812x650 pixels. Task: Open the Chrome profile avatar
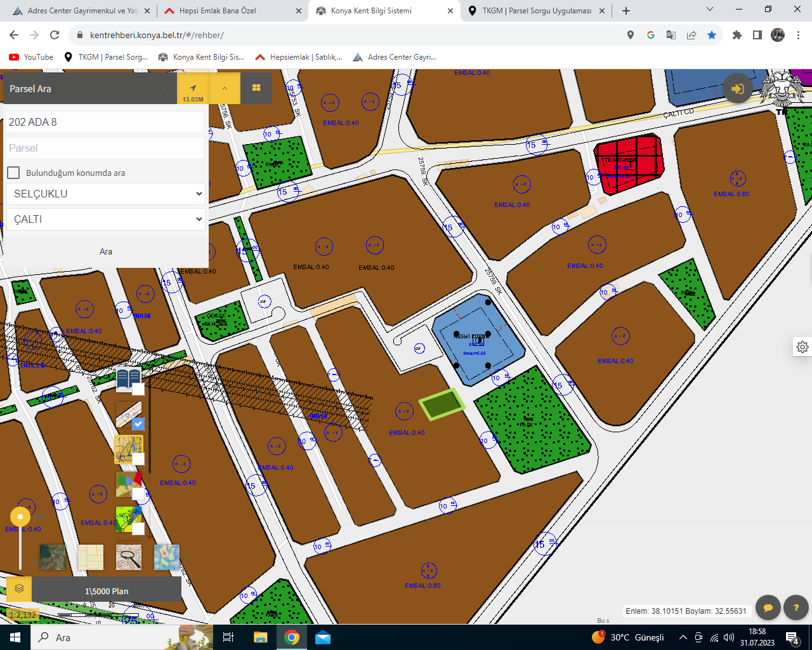(778, 35)
